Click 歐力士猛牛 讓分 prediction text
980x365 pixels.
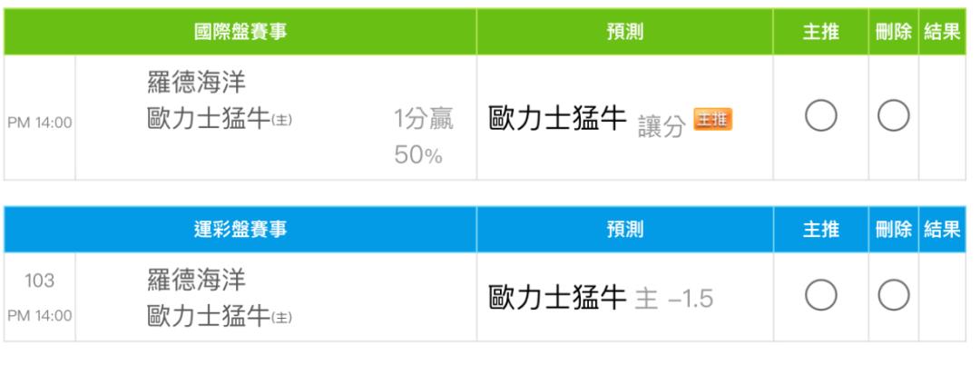click(587, 119)
